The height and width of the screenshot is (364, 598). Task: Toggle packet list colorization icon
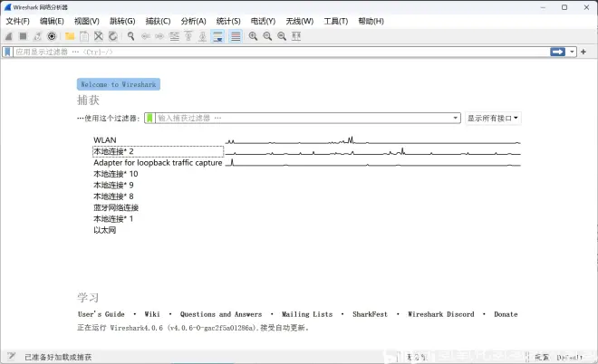coord(236,36)
